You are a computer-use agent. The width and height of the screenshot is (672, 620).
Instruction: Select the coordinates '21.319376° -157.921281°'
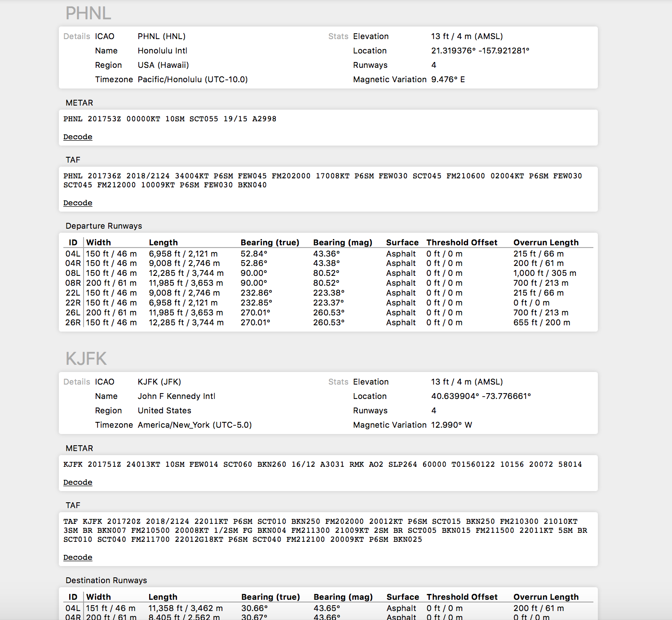(x=480, y=51)
